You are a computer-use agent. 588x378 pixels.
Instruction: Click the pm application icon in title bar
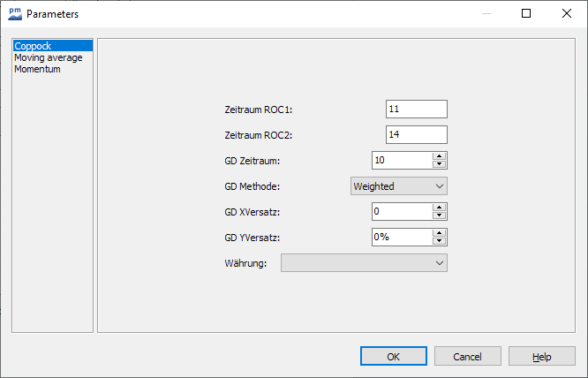[15, 14]
